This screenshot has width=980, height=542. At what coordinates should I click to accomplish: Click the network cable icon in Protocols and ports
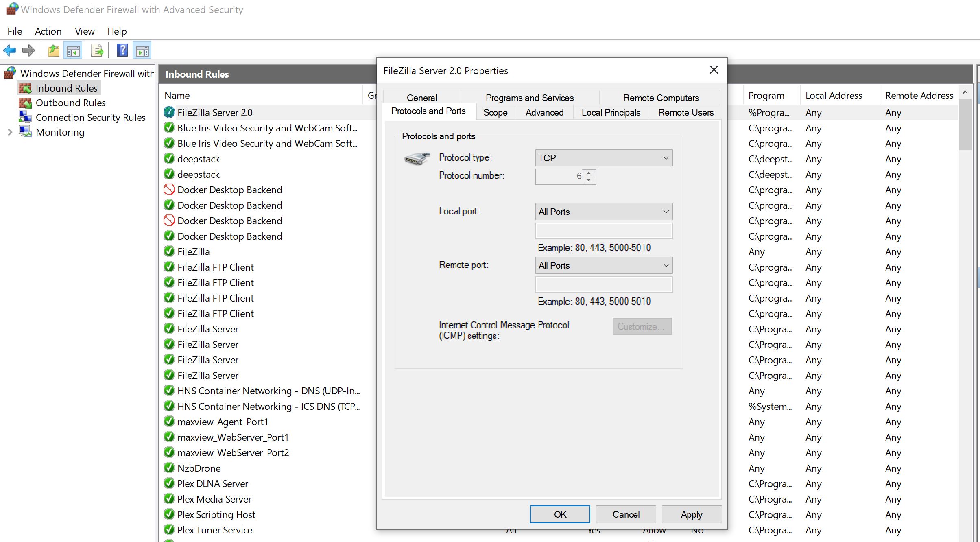pos(417,158)
